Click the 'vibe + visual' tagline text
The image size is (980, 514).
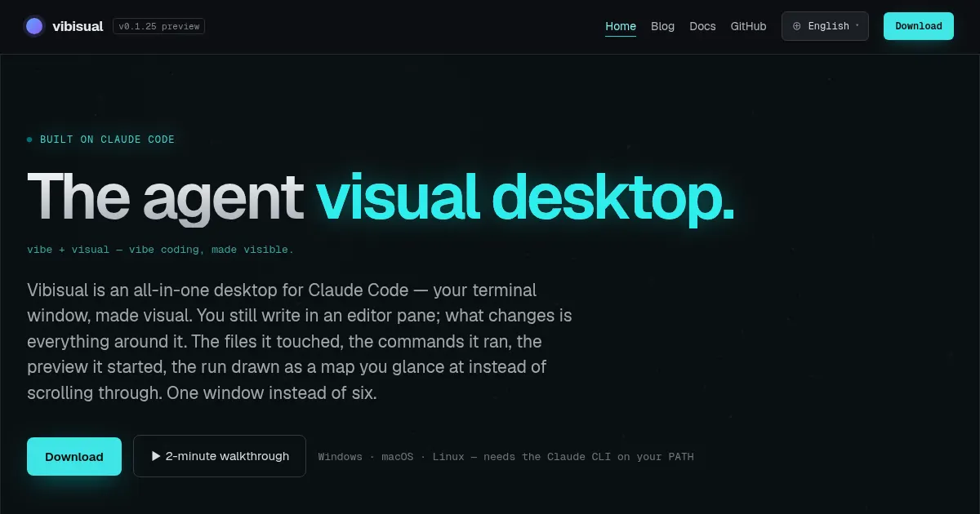pyautogui.click(x=160, y=250)
